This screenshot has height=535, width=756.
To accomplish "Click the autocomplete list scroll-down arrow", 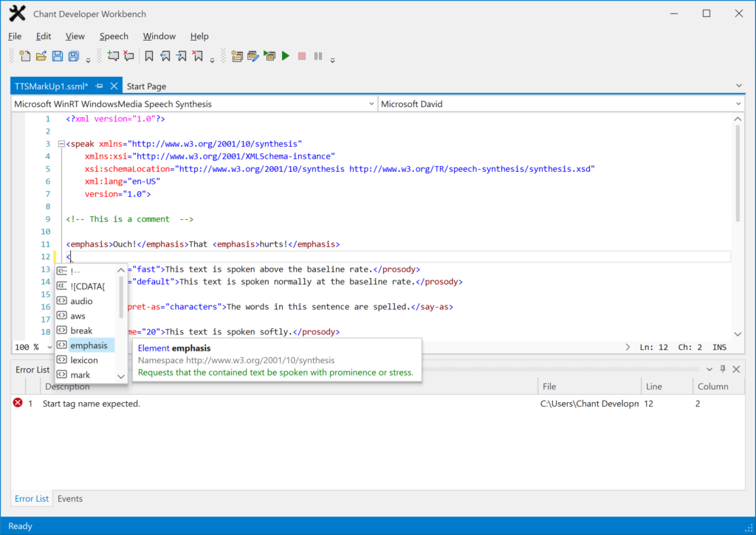I will [x=121, y=377].
